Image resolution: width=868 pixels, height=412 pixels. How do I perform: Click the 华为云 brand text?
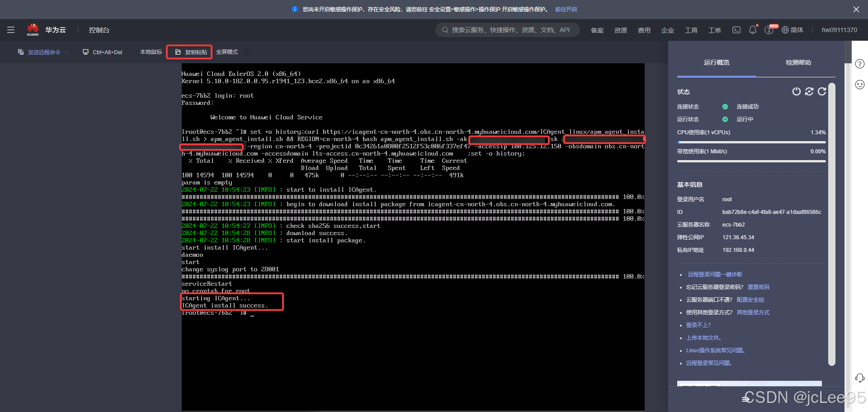[x=56, y=30]
